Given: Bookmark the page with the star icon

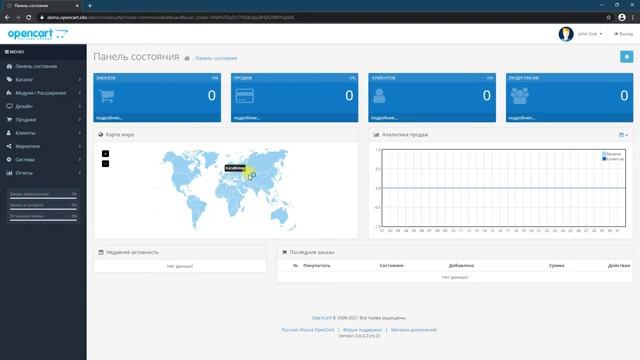Looking at the screenshot, I should coord(609,18).
